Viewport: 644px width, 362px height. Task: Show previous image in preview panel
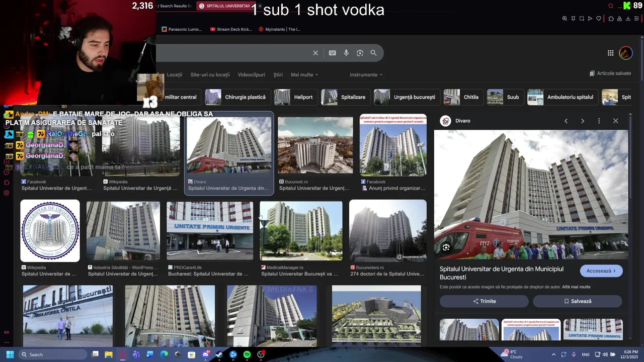coord(566,121)
